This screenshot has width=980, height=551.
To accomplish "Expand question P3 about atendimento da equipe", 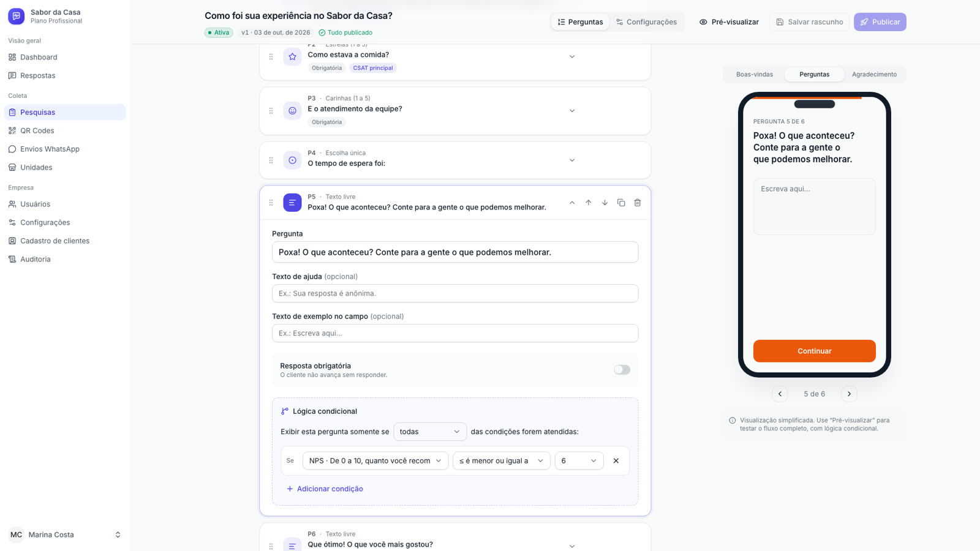I will (x=572, y=111).
